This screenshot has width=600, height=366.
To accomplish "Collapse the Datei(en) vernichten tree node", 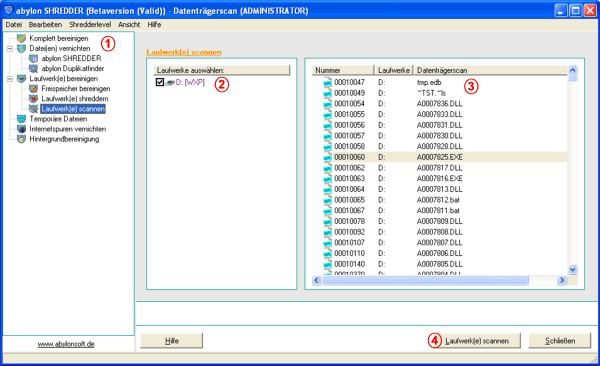I will [x=10, y=49].
